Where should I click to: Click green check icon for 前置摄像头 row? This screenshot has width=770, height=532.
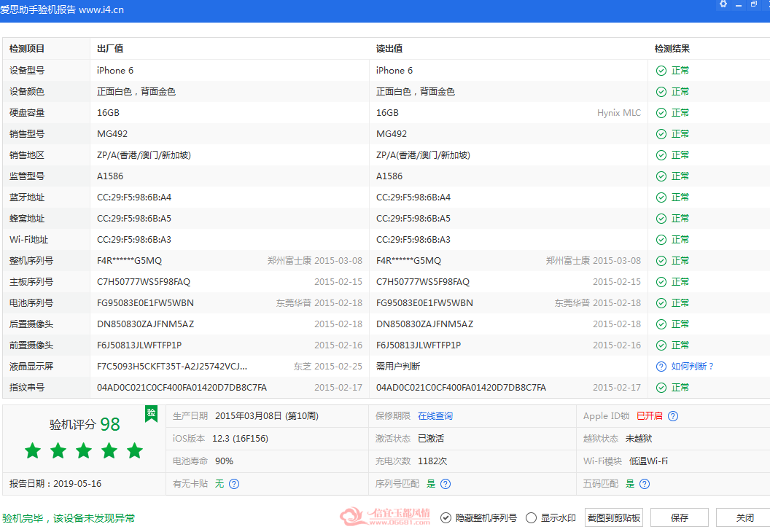pos(661,345)
